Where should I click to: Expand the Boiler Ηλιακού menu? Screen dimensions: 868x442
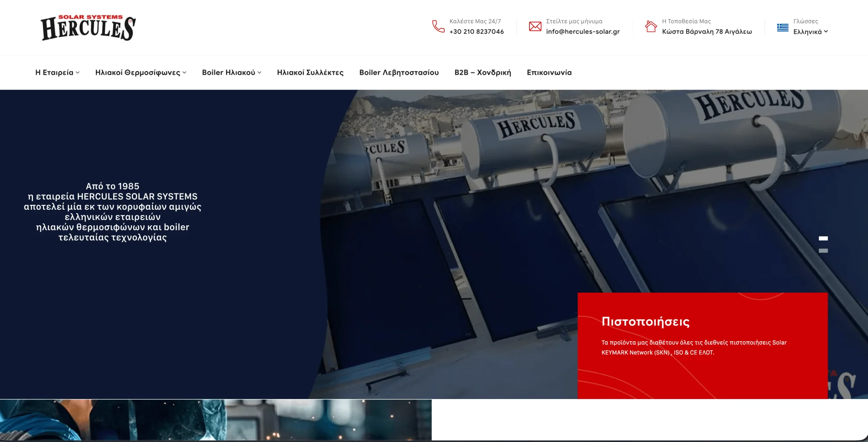tap(231, 73)
